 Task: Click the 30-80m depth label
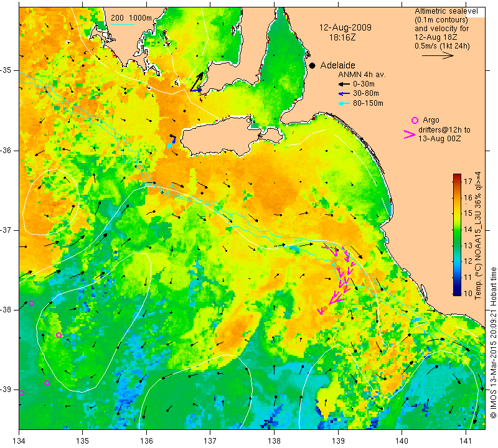tap(366, 94)
